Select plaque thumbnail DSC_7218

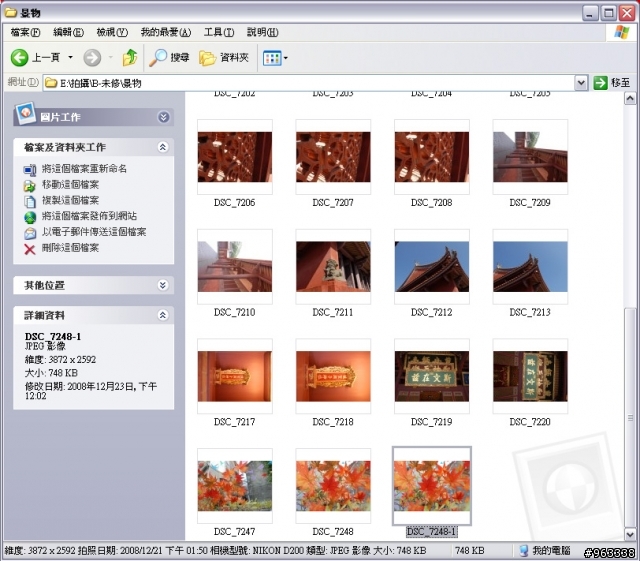(x=333, y=376)
